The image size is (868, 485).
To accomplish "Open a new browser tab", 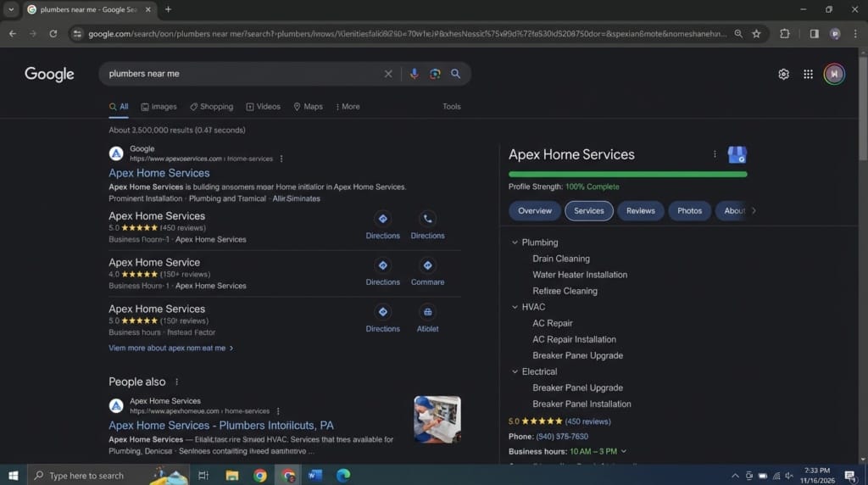I will (169, 9).
